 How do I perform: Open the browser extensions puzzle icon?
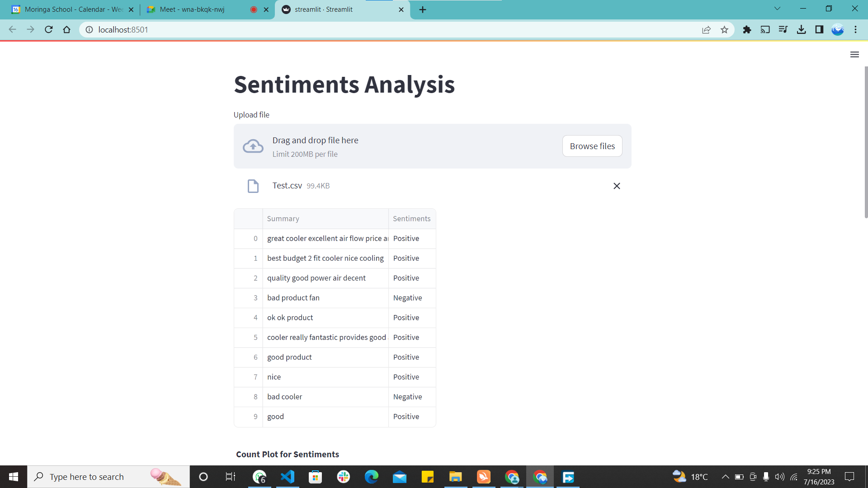coord(747,30)
